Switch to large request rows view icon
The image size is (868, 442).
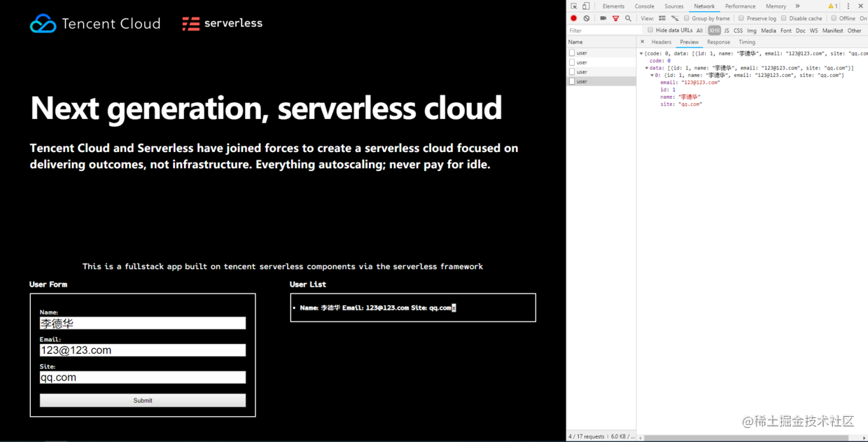click(x=662, y=18)
